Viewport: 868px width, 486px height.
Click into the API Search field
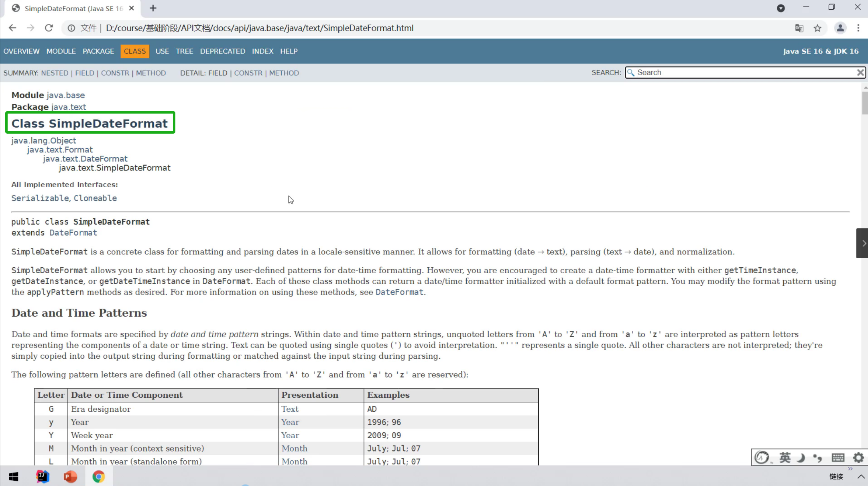point(742,73)
